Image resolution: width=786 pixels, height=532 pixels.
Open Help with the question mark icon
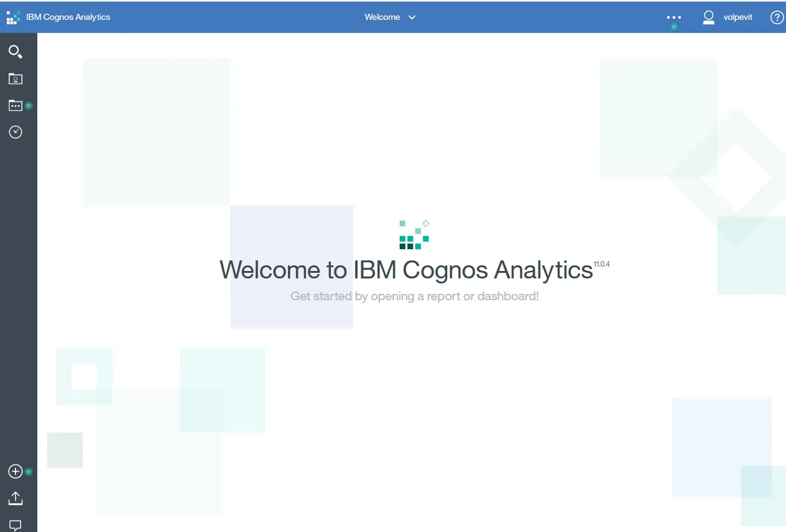click(x=777, y=17)
